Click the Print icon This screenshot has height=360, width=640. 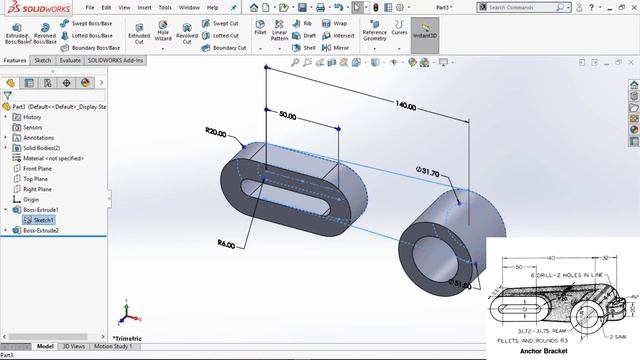click(321, 7)
